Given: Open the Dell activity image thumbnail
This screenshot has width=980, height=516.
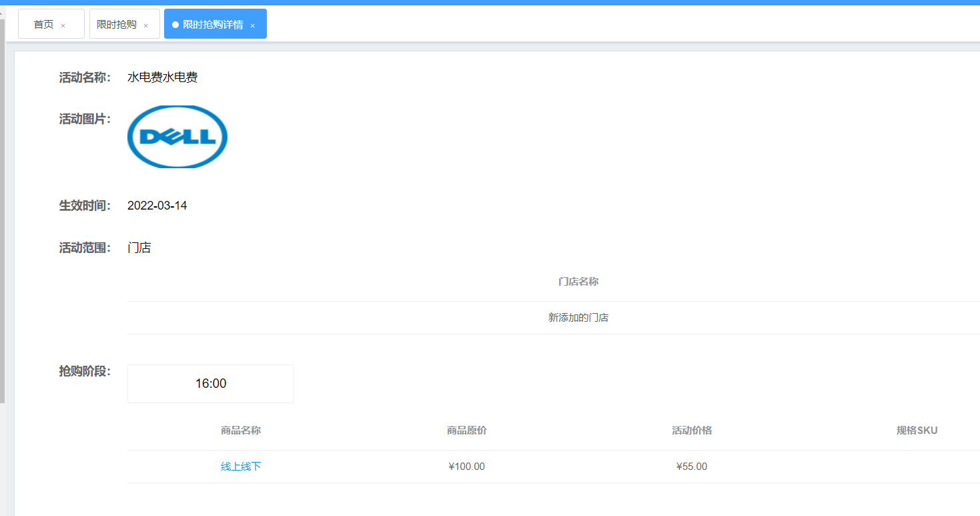Looking at the screenshot, I should tap(177, 137).
